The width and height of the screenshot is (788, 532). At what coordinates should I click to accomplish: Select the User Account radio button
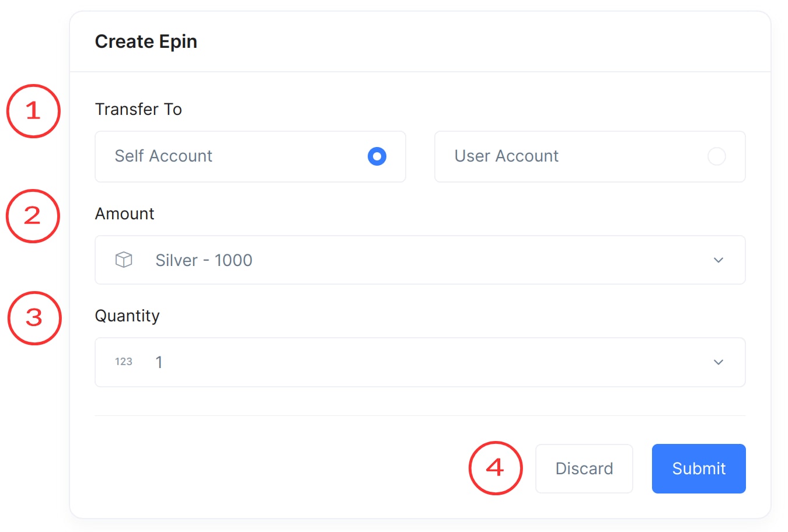[x=716, y=156]
